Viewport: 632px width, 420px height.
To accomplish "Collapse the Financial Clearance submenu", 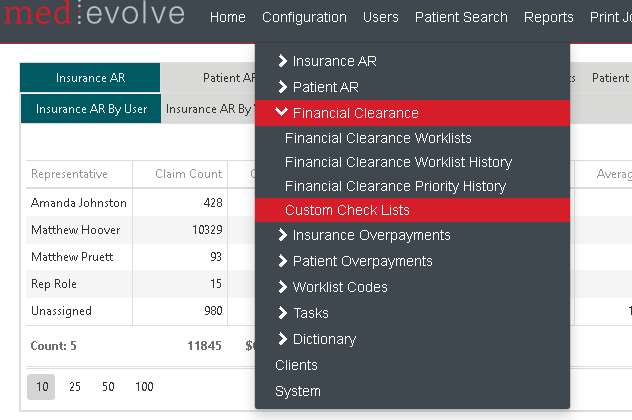I will [355, 113].
